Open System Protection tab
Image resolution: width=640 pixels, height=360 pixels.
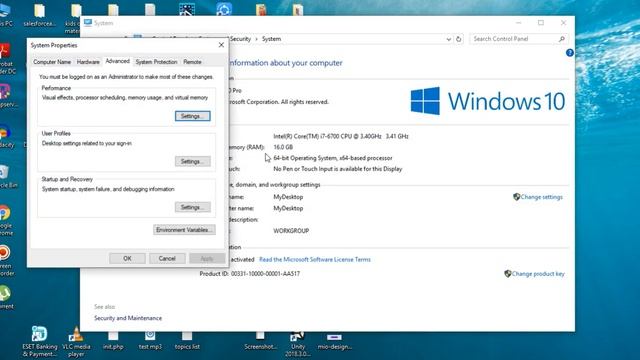[x=156, y=62]
